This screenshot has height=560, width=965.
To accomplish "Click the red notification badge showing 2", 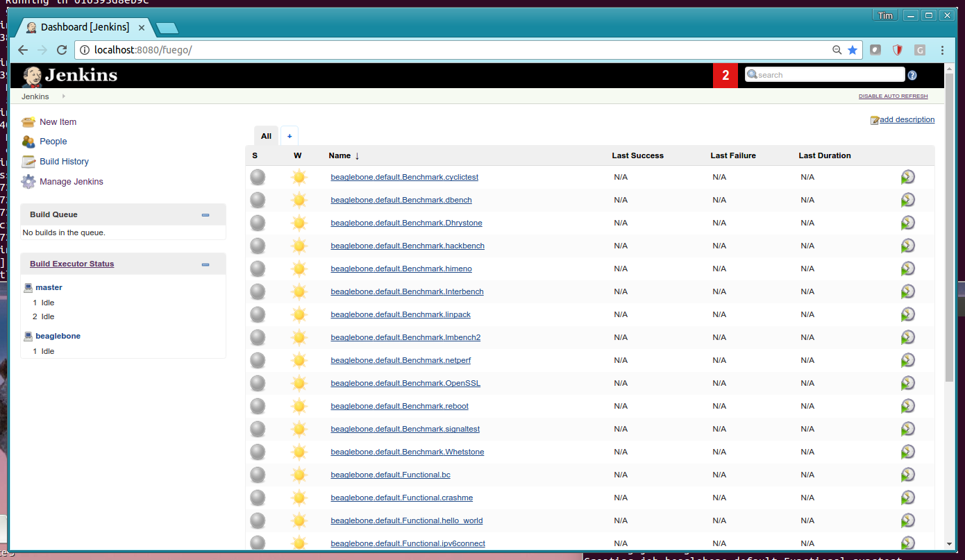I will click(x=725, y=75).
